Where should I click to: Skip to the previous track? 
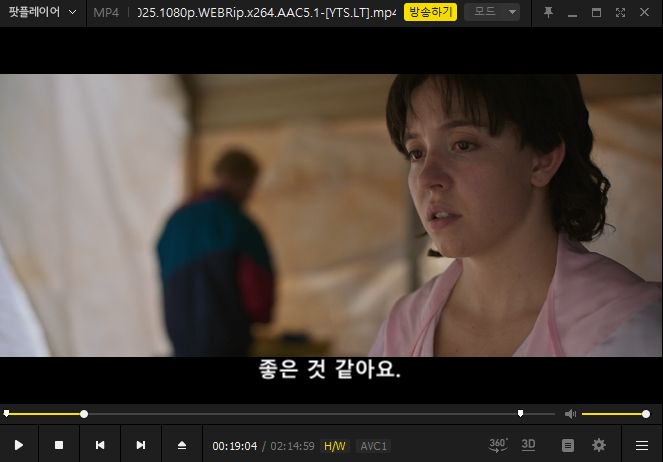(100, 445)
